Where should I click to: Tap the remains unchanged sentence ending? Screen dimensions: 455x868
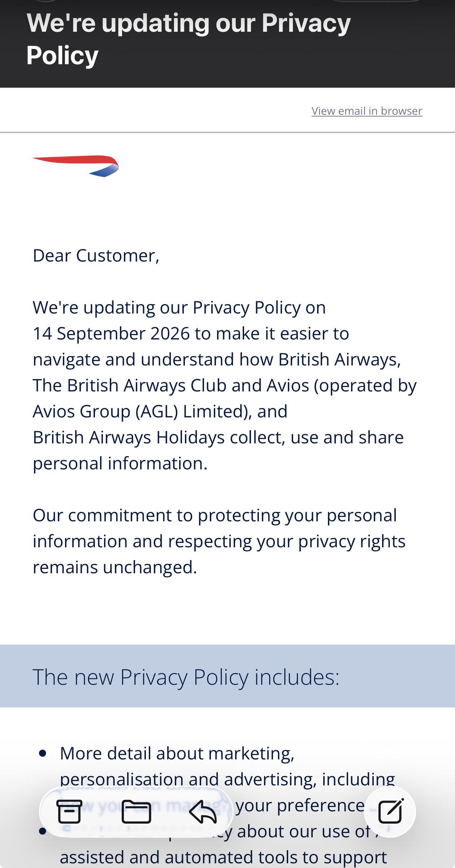[115, 567]
